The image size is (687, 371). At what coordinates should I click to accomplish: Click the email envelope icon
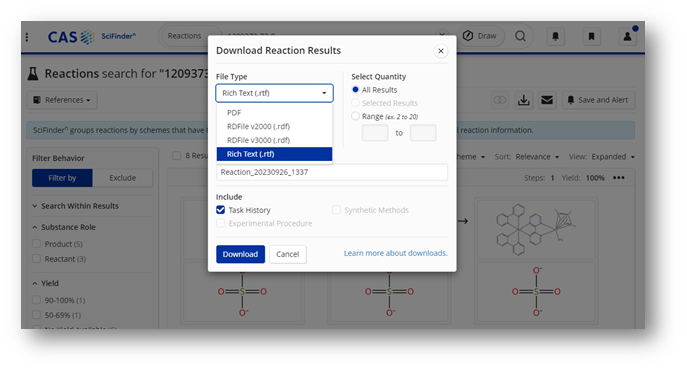point(547,100)
